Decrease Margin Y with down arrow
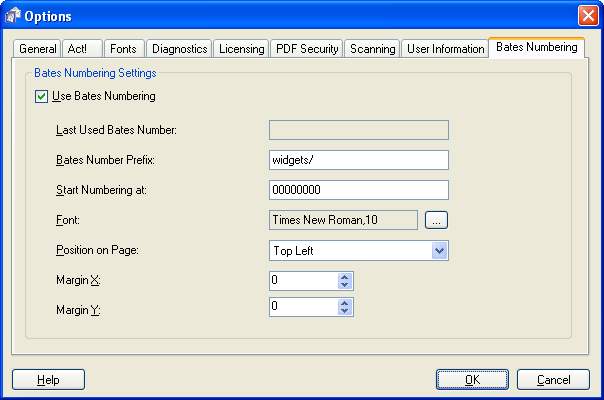This screenshot has width=604, height=400. point(345,313)
